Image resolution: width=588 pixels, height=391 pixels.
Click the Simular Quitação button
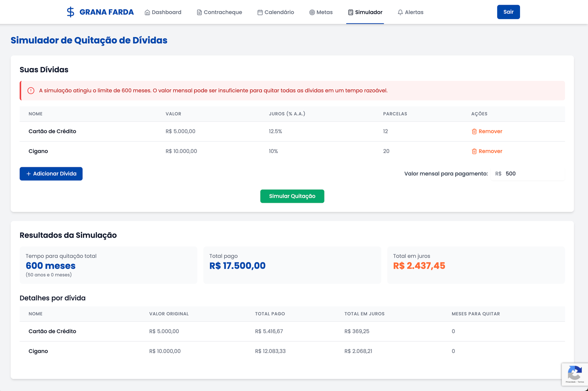click(292, 196)
